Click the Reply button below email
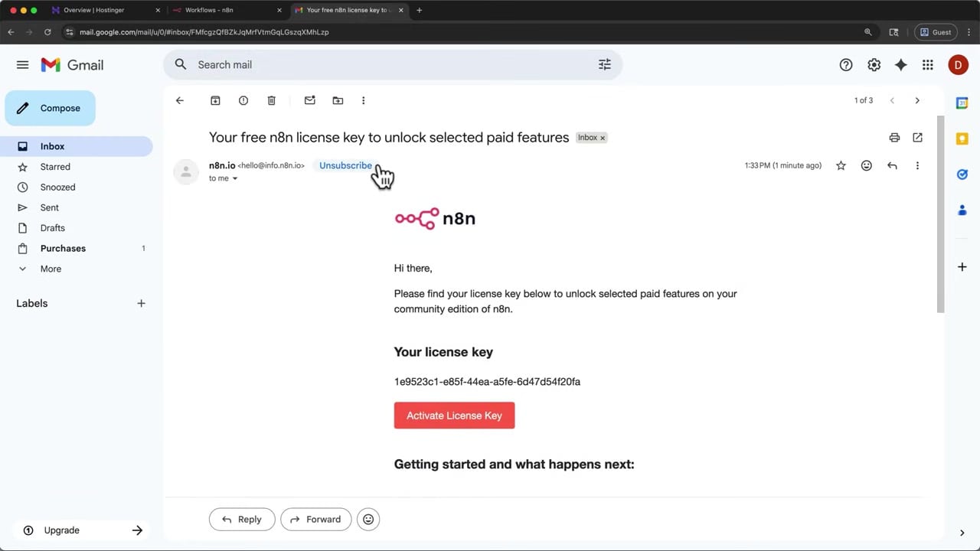The height and width of the screenshot is (551, 980). [241, 519]
